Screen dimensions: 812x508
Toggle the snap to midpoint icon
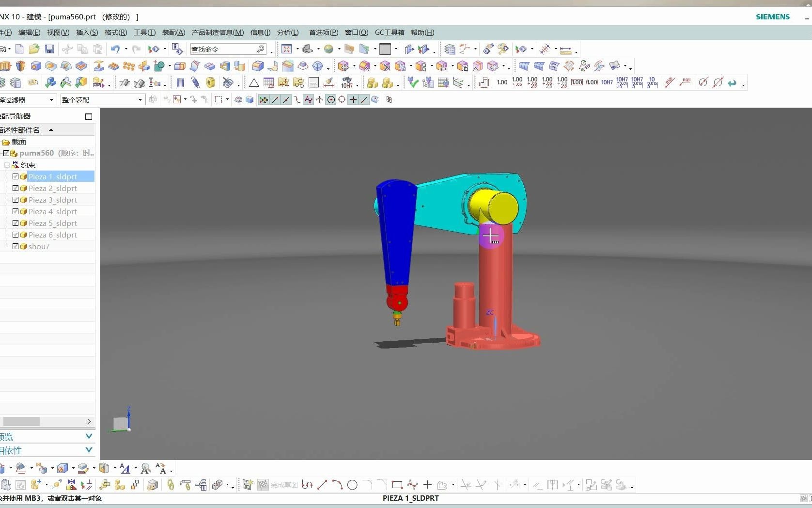point(286,100)
